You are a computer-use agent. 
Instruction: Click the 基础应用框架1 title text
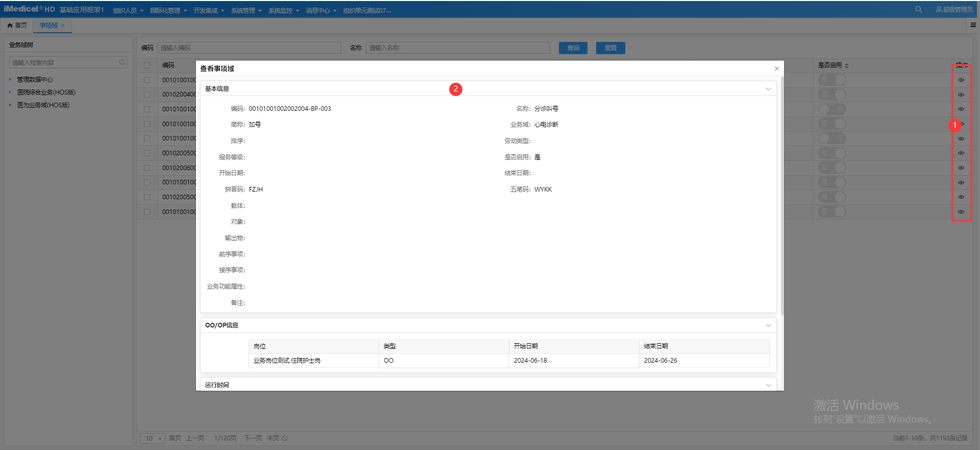82,10
